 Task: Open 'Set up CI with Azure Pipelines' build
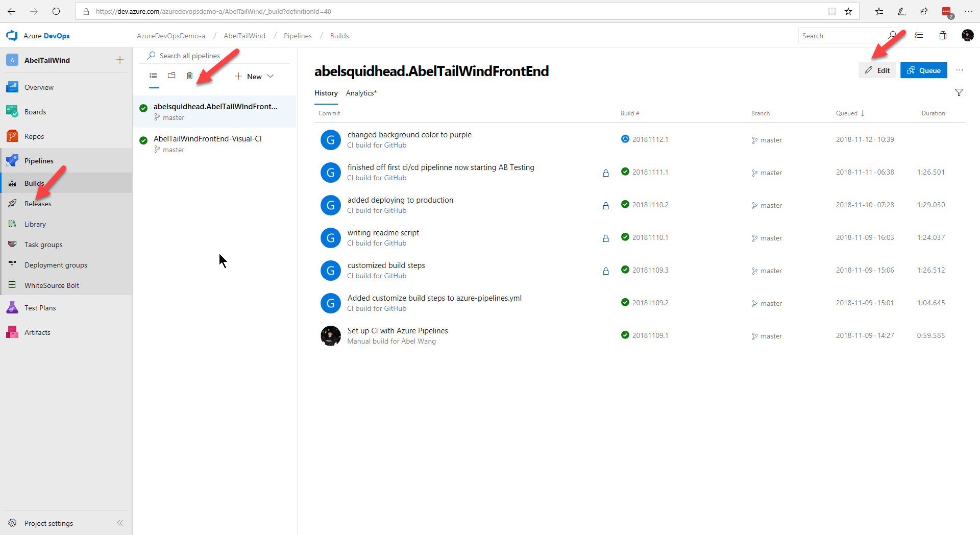pos(398,331)
